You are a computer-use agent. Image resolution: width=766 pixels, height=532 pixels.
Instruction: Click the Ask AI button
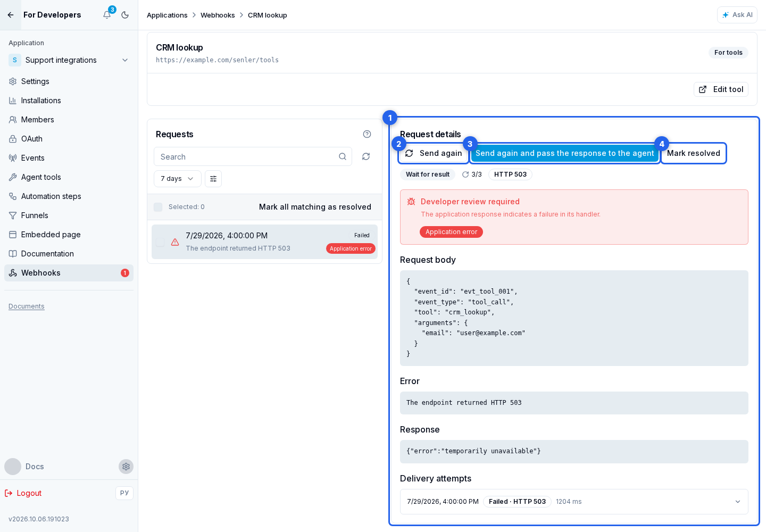[x=737, y=15]
